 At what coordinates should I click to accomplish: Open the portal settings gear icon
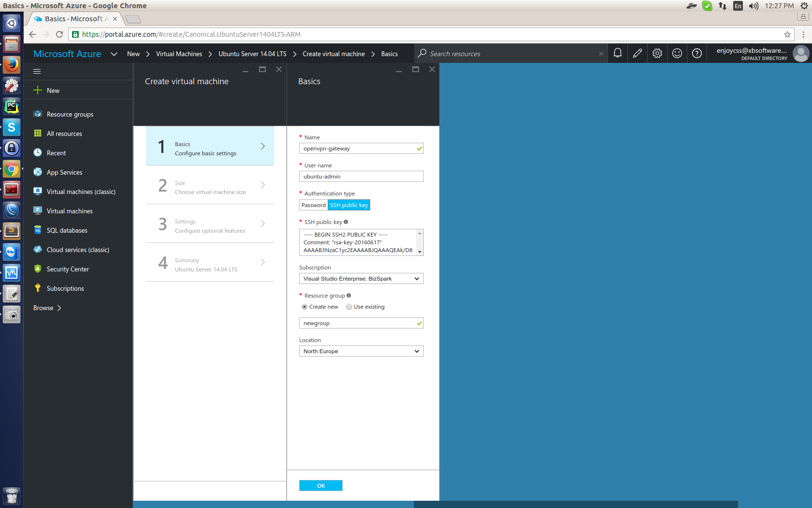point(657,53)
